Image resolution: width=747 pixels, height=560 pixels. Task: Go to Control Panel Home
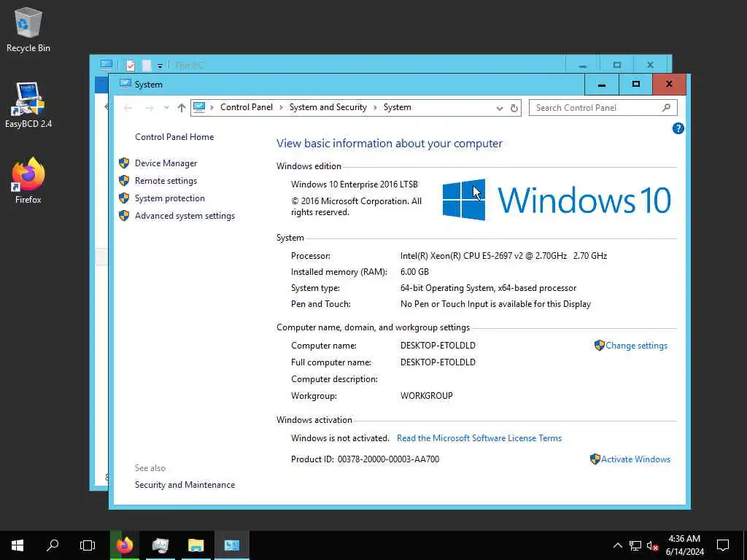point(174,137)
